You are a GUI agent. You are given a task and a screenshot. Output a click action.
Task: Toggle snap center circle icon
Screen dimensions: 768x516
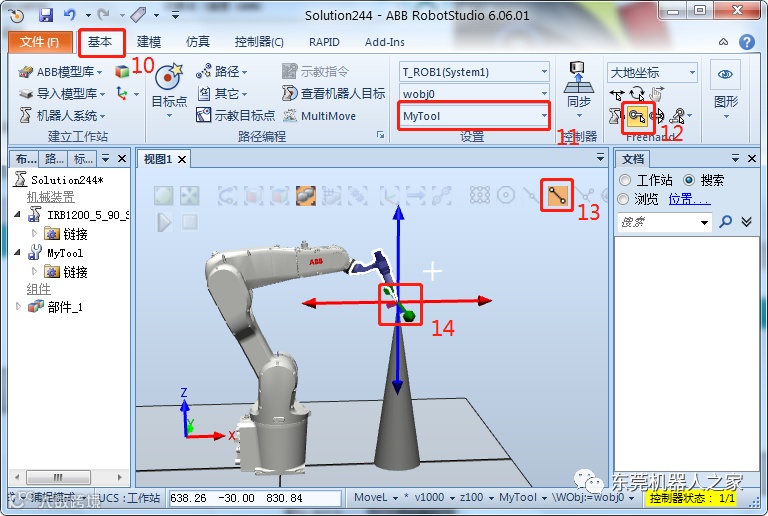pos(505,195)
